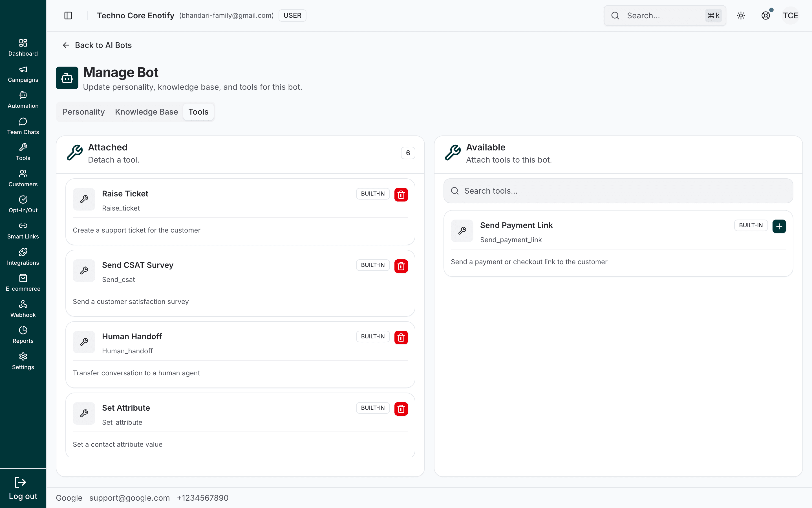Open the Customers page
Image resolution: width=812 pixels, height=508 pixels.
pyautogui.click(x=23, y=178)
